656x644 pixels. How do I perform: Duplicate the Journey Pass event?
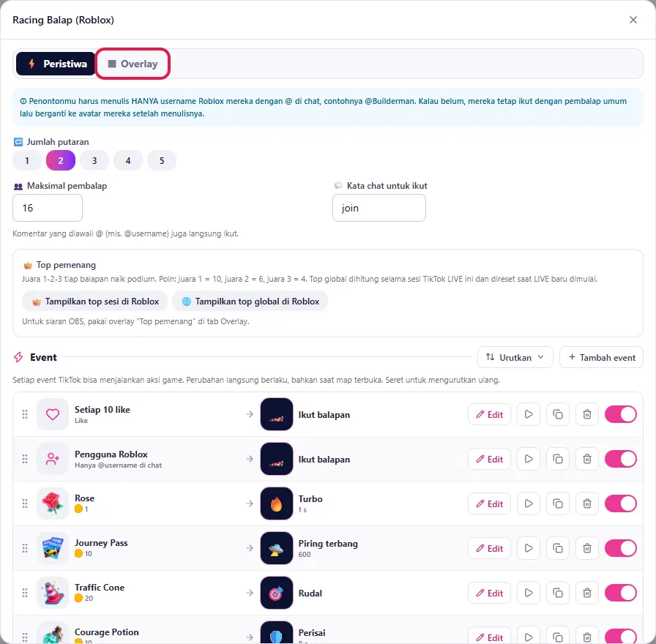(558, 548)
